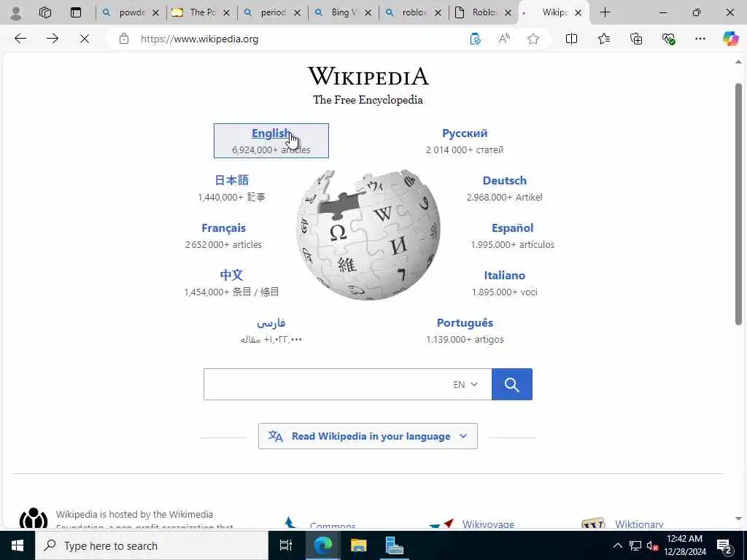This screenshot has height=560, width=747.
Task: Open the Favorites list icon
Action: (x=604, y=39)
